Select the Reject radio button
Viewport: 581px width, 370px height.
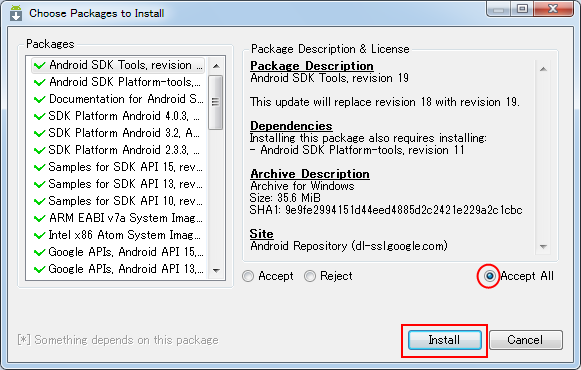pos(310,276)
